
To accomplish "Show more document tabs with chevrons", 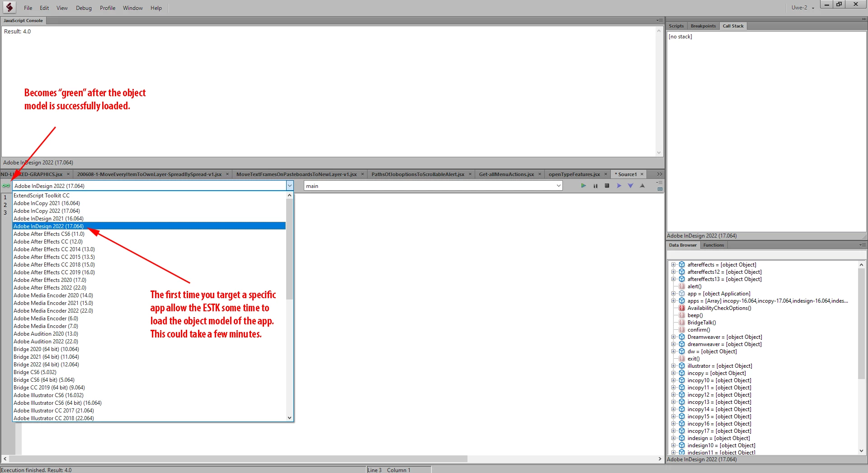I will pos(660,174).
